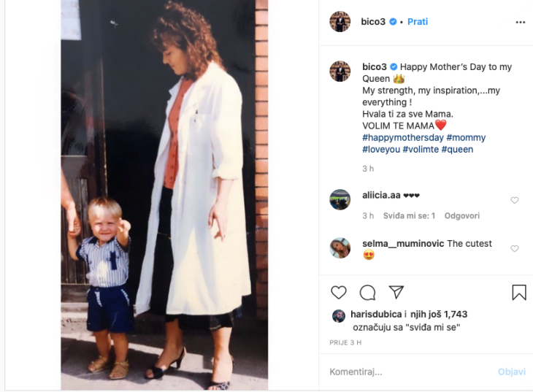Like selma__muminovic's comment with its heart

(515, 248)
